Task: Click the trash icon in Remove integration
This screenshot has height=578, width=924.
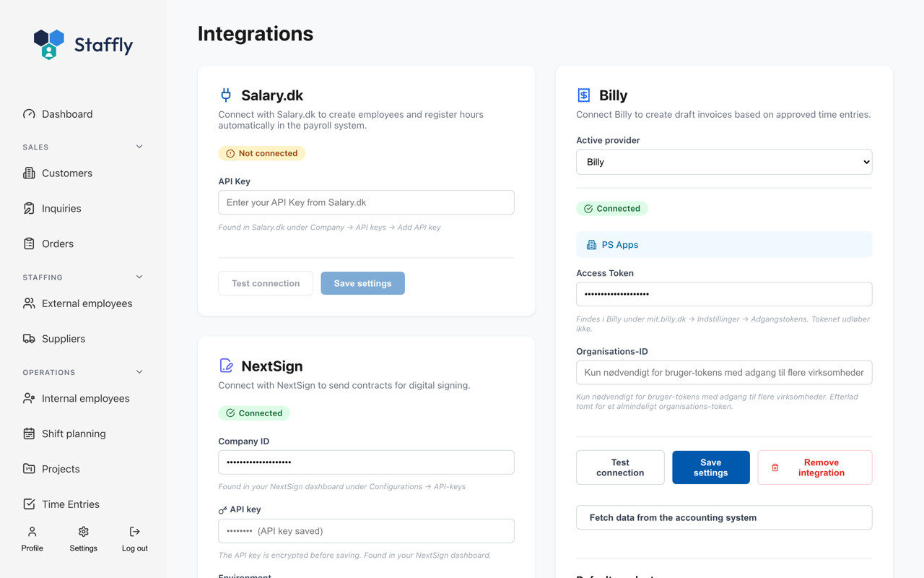Action: coord(775,467)
